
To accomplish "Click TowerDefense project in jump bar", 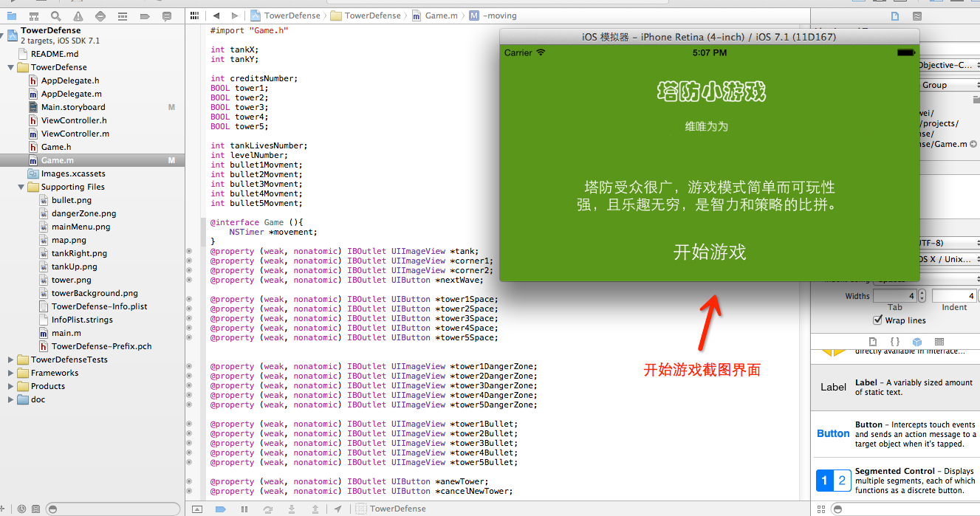I will 286,16.
